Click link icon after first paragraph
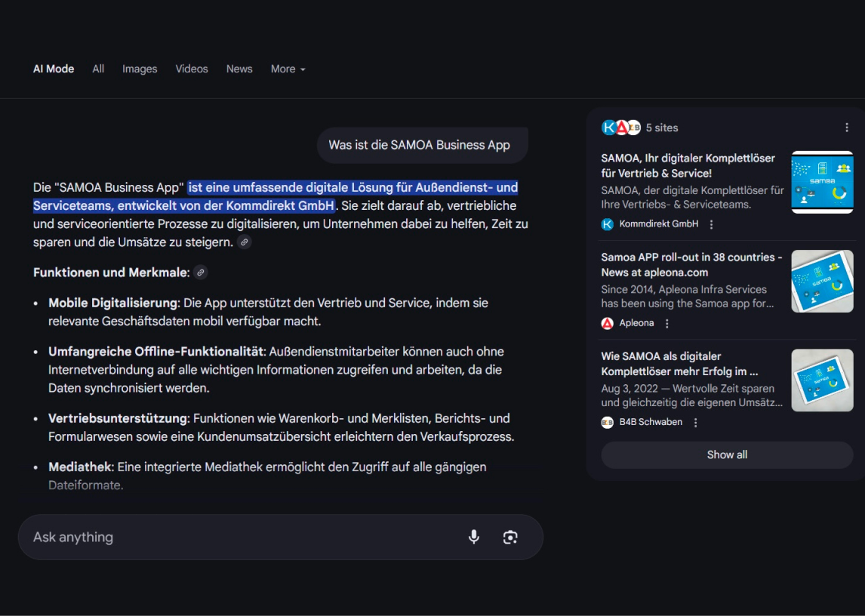This screenshot has height=616, width=865. pyautogui.click(x=244, y=242)
